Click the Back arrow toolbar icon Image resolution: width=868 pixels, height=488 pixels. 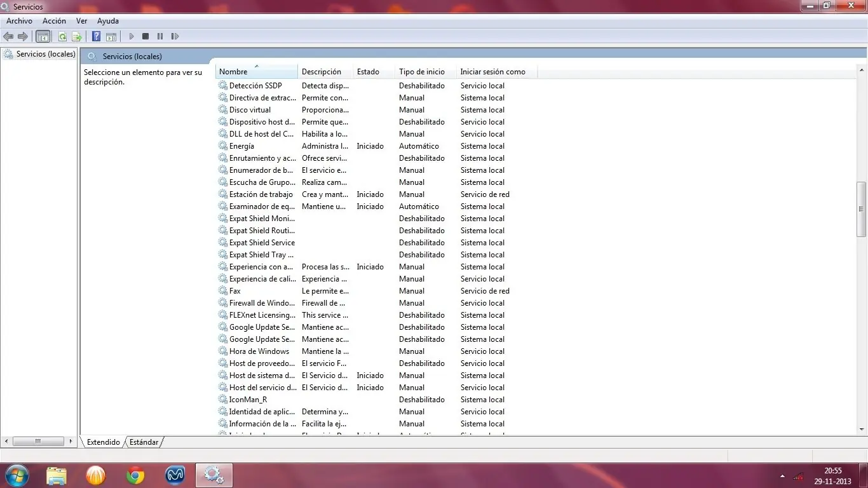click(x=8, y=36)
